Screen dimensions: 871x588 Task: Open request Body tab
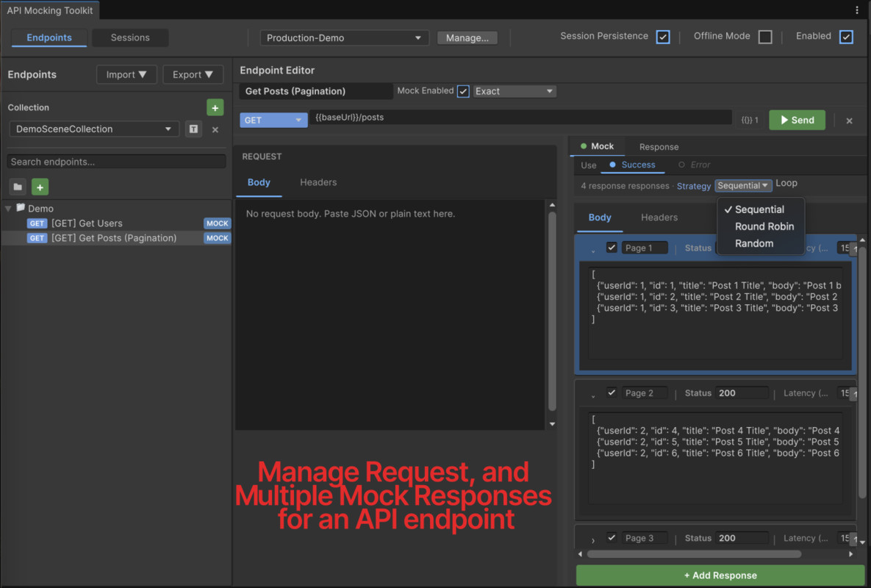(x=259, y=182)
